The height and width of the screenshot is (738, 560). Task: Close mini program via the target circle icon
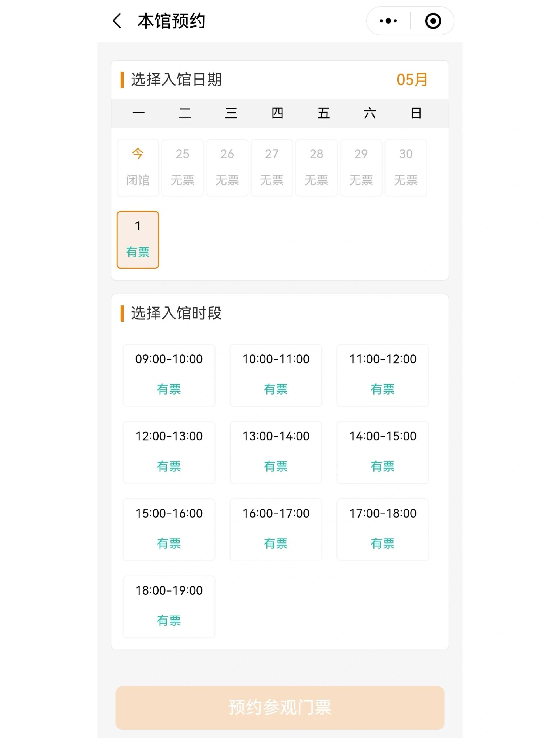(x=433, y=21)
